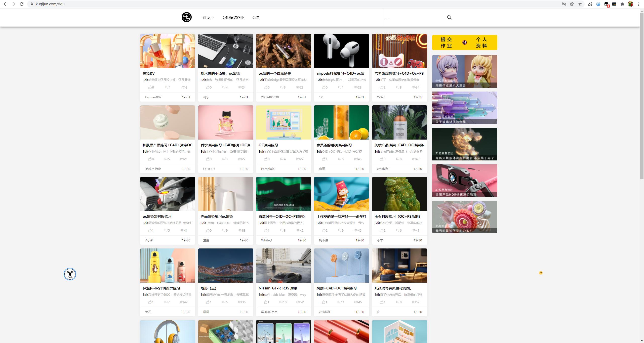Open the airpods打光练习 thumbnail
Viewport: 644px width, 343px height.
click(x=341, y=51)
